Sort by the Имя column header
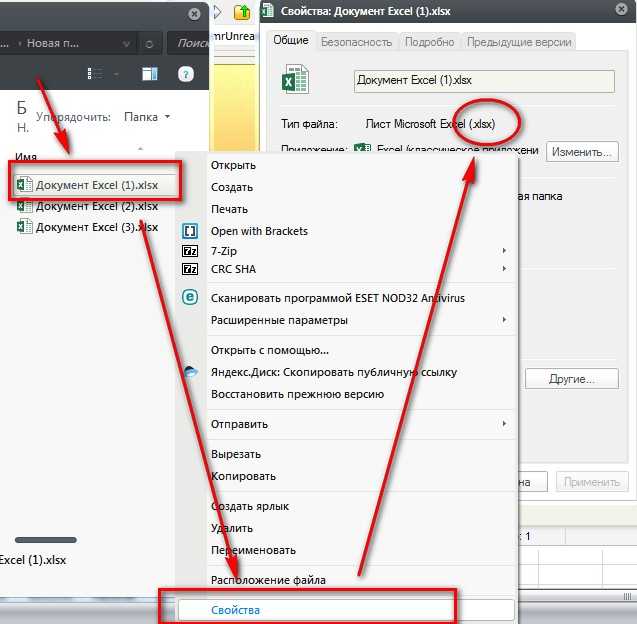The width and height of the screenshot is (637, 624). (x=26, y=156)
